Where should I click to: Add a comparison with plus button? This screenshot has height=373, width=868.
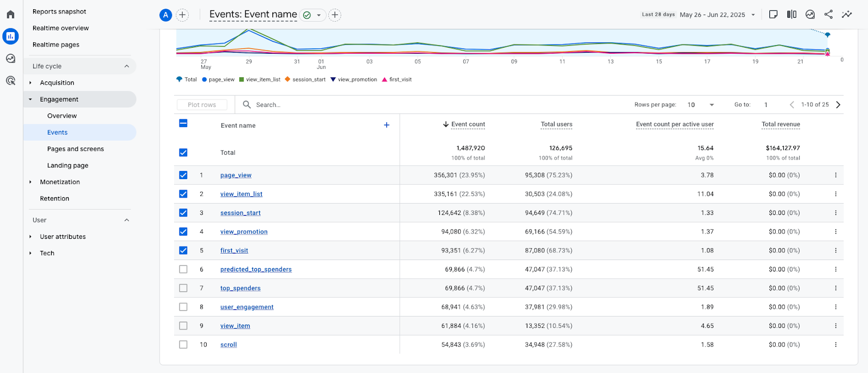[x=183, y=15]
